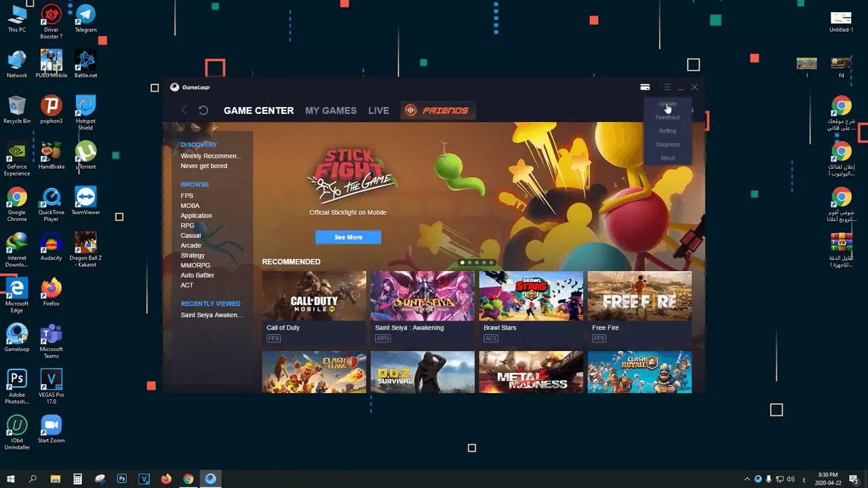Browse the FPS category

[186, 196]
